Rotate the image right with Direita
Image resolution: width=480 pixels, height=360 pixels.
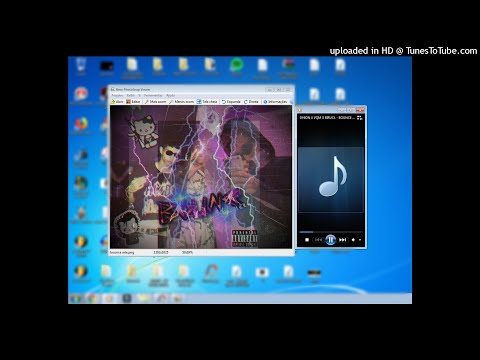(251, 101)
